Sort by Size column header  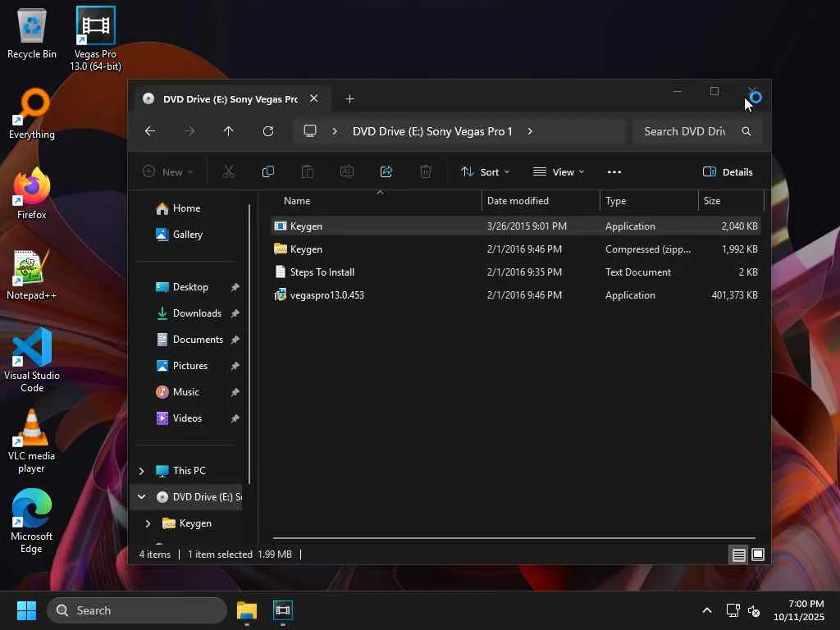pyautogui.click(x=712, y=201)
